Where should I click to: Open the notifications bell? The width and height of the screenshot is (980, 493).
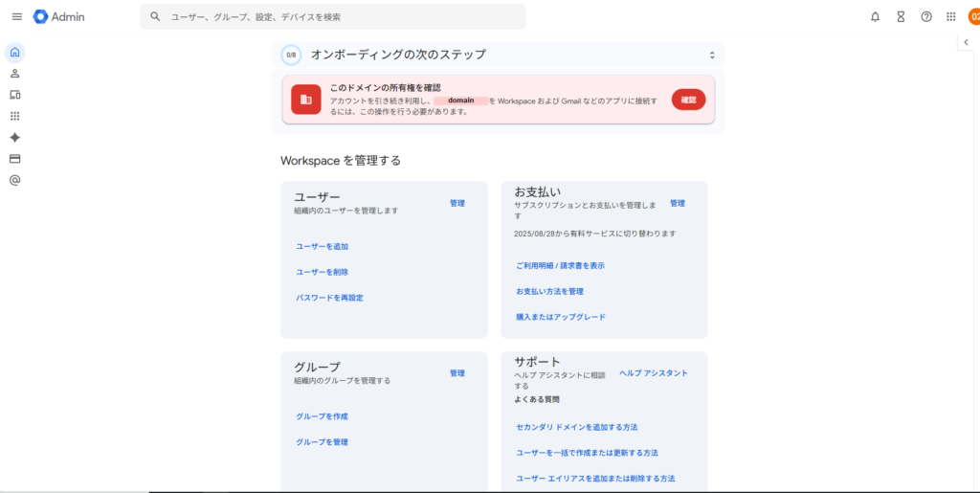point(875,16)
